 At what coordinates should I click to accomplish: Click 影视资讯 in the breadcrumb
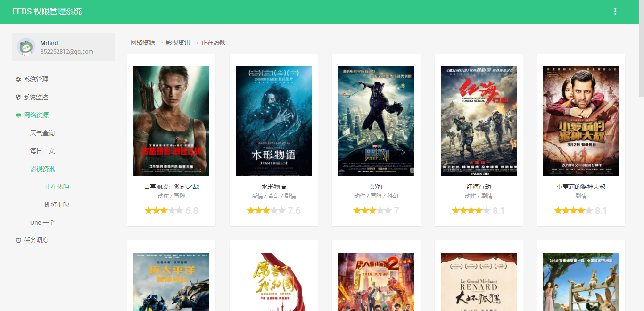point(178,42)
